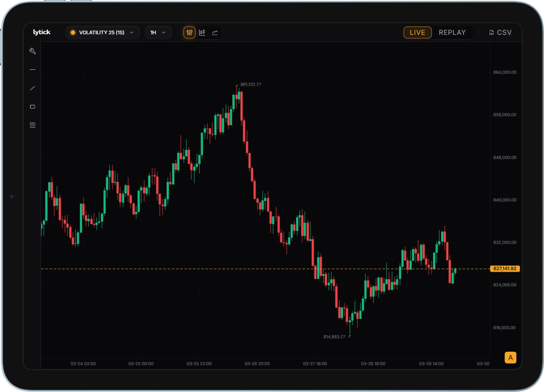This screenshot has height=392, width=544.
Task: Switch to REPLAY mode
Action: 452,32
